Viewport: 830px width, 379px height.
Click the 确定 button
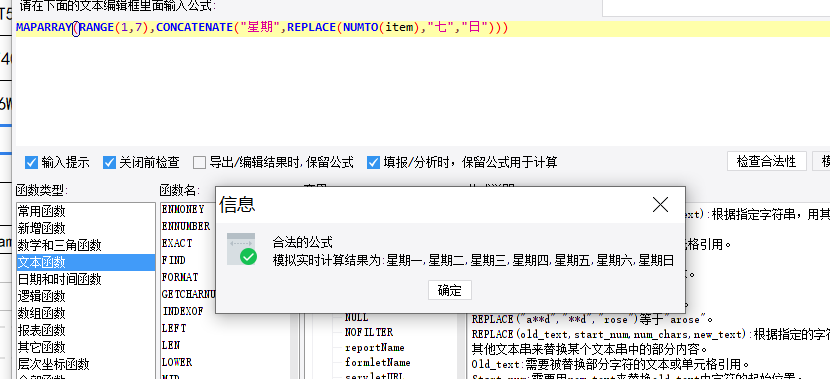click(449, 290)
